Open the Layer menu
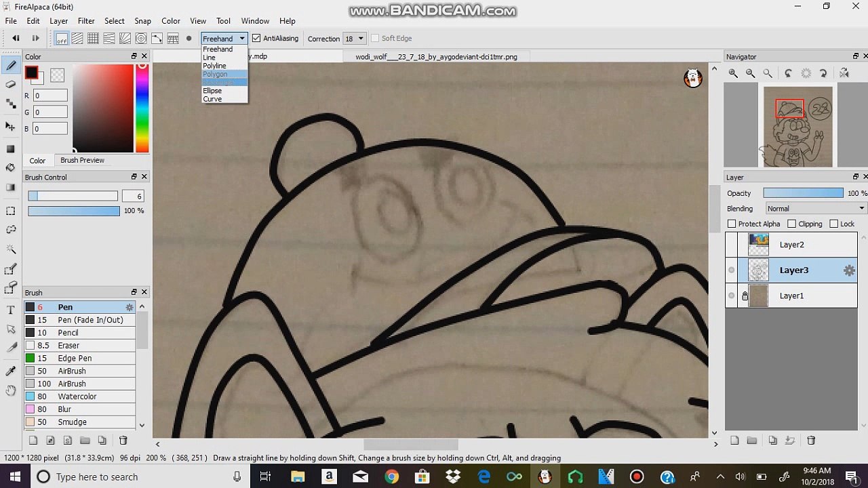This screenshot has height=488, width=868. coord(58,21)
